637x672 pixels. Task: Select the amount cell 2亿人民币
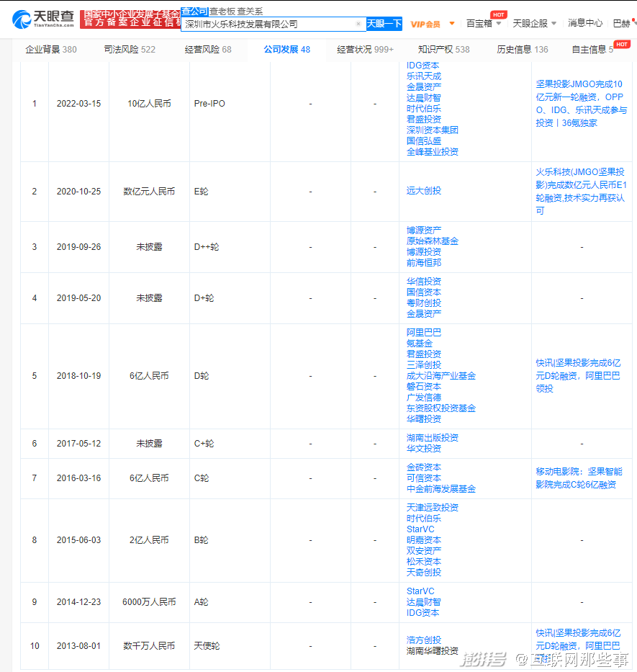tap(149, 540)
